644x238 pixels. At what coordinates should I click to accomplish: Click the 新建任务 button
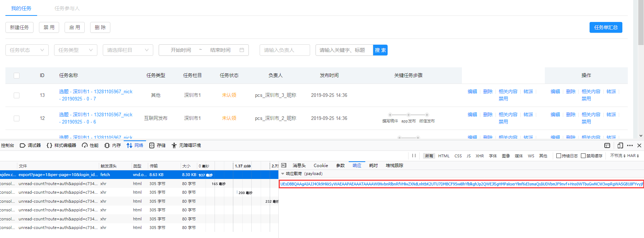pyautogui.click(x=19, y=27)
